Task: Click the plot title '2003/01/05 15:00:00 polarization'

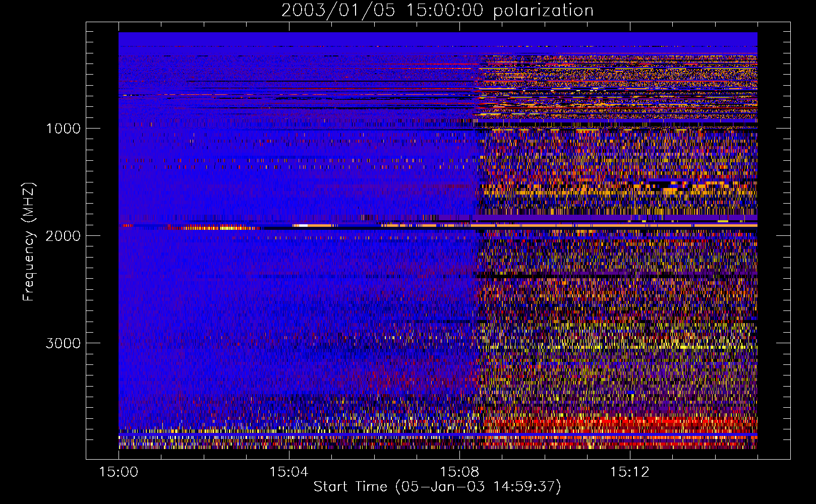Action: point(437,10)
